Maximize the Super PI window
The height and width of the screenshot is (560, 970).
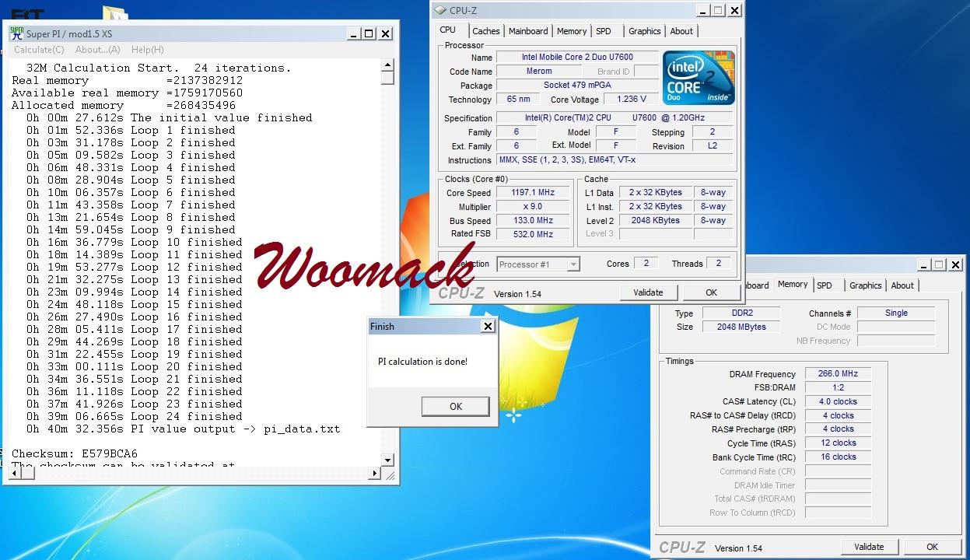pyautogui.click(x=369, y=33)
